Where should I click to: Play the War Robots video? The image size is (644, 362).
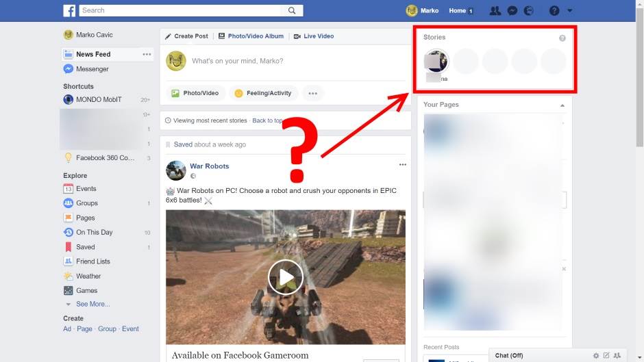(285, 276)
